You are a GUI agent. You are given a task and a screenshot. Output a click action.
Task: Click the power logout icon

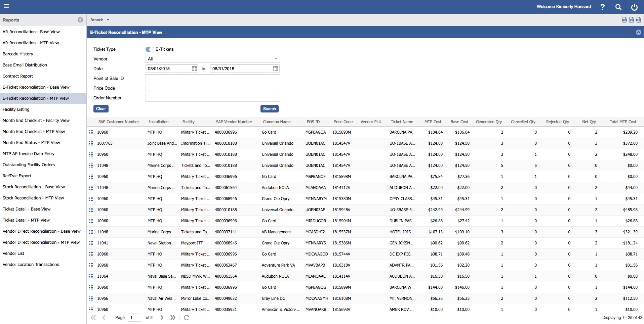[634, 7]
